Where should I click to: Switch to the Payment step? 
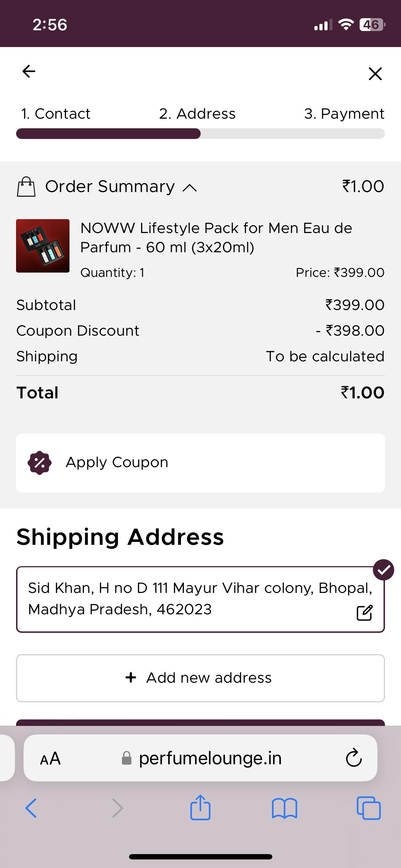click(x=344, y=114)
